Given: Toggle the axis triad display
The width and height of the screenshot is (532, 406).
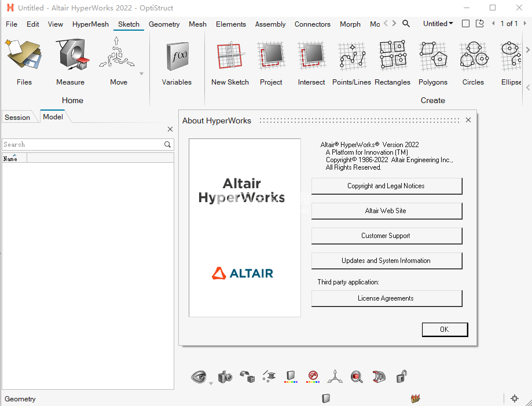Looking at the screenshot, I should pyautogui.click(x=334, y=376).
